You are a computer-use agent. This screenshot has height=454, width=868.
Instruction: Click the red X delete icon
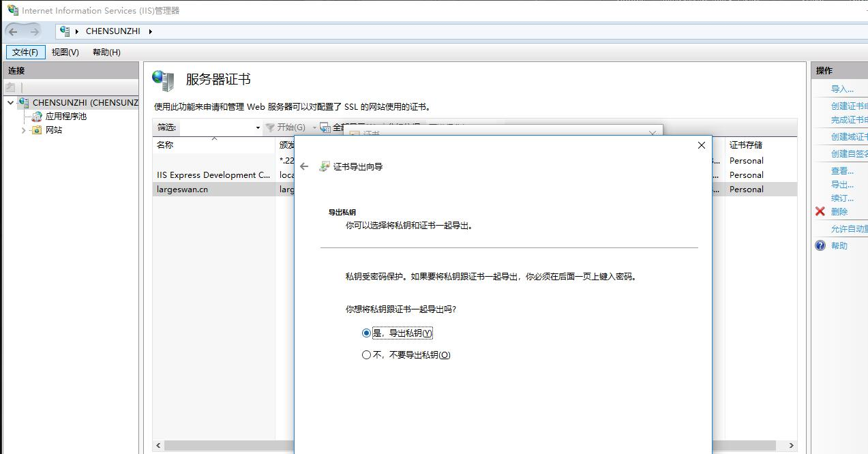820,211
